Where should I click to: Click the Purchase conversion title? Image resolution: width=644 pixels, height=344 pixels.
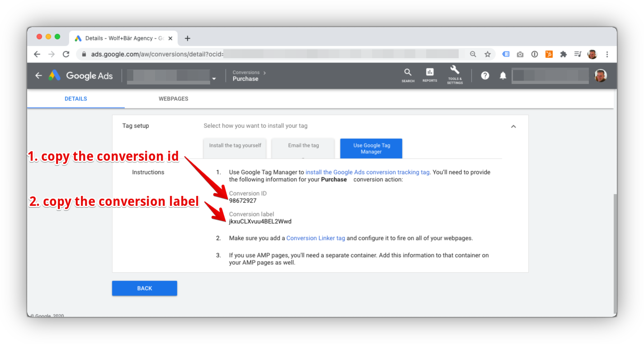[245, 79]
